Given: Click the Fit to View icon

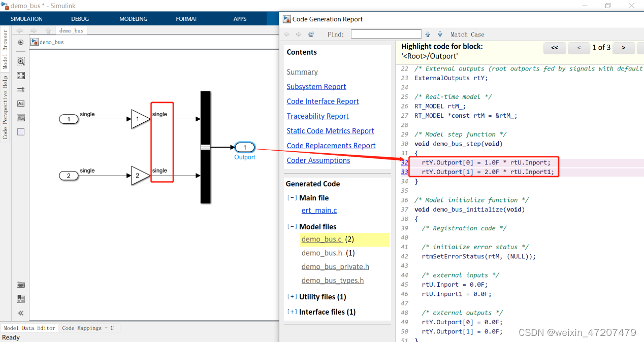Looking at the screenshot, I should point(21,76).
